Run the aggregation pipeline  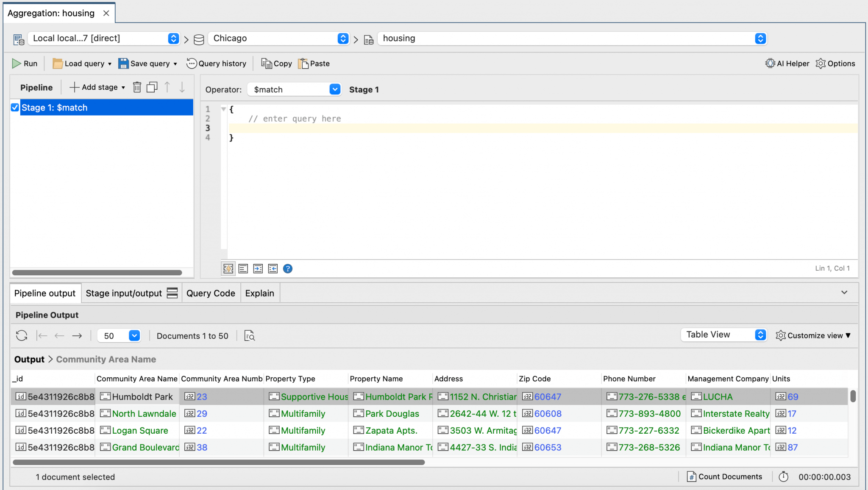coord(25,63)
